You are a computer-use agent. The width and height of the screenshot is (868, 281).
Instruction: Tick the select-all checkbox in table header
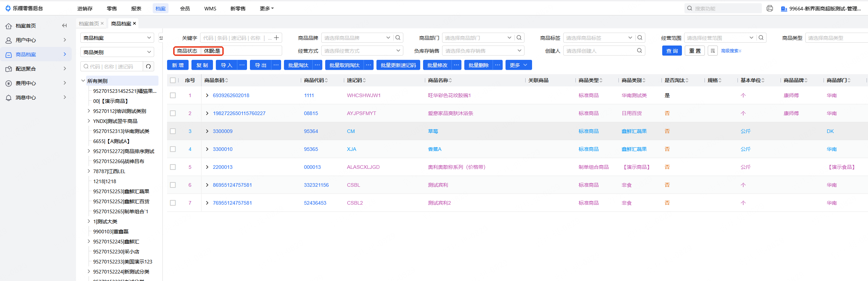(173, 80)
